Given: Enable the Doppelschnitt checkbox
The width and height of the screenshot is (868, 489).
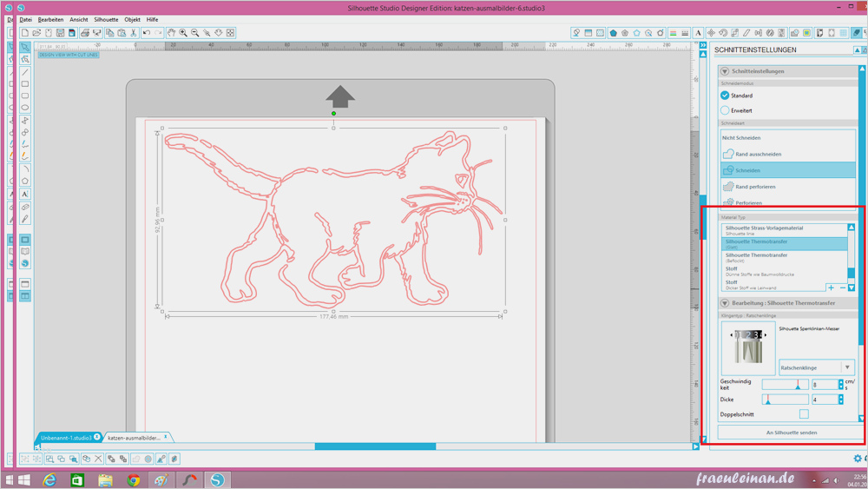Looking at the screenshot, I should click(x=804, y=413).
